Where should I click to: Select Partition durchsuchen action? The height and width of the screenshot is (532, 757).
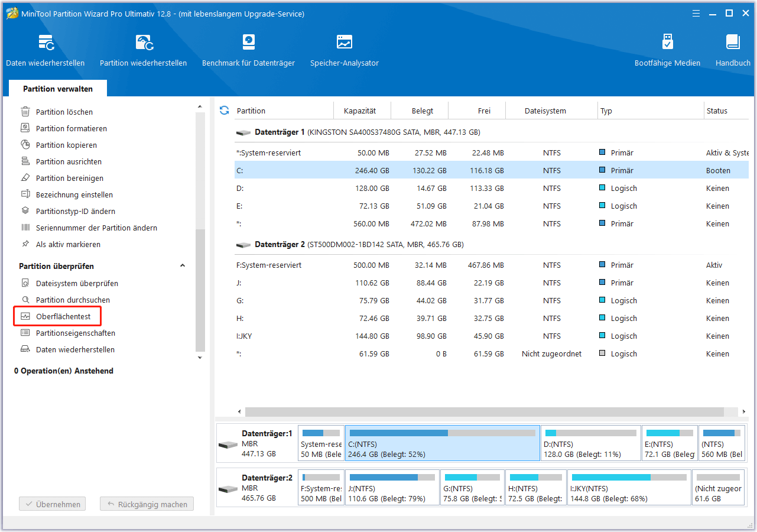point(73,300)
